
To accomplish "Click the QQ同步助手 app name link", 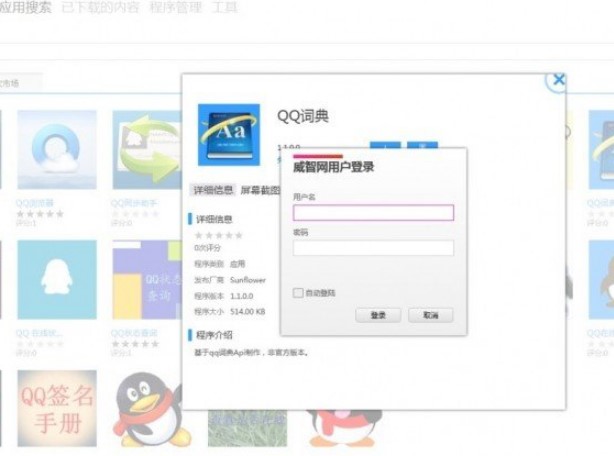I will tap(134, 203).
